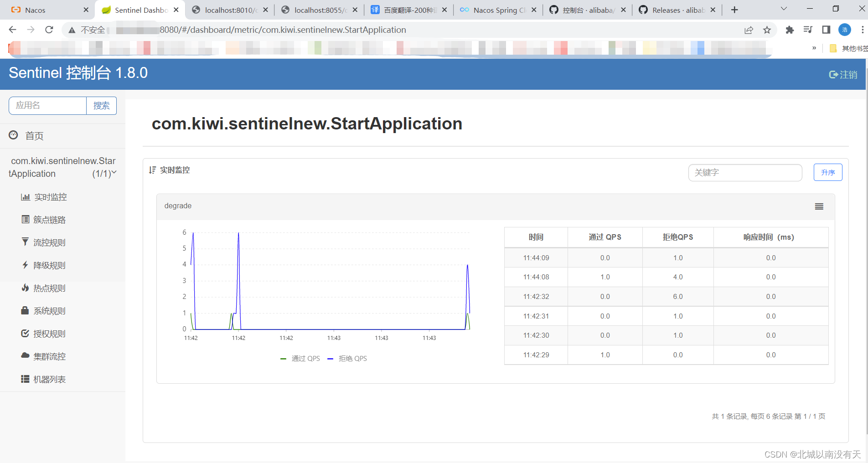Click the degrade resource title
This screenshot has width=868, height=463.
coord(178,206)
